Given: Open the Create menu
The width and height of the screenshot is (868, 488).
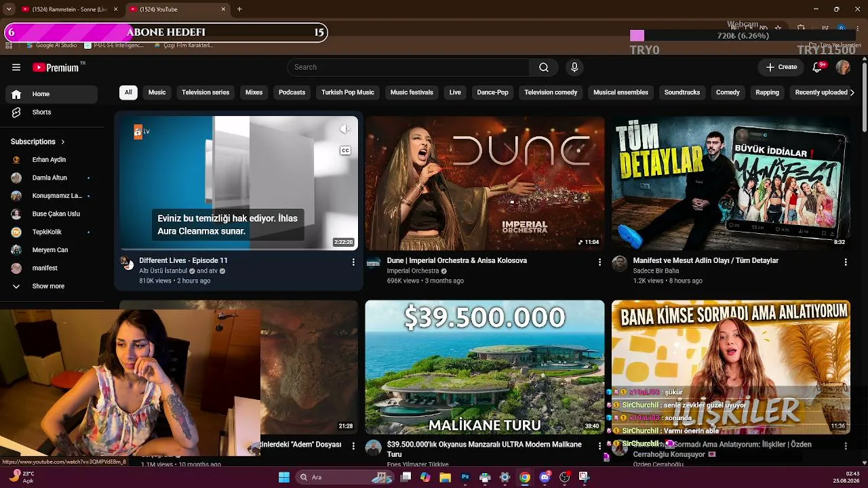Looking at the screenshot, I should click(x=782, y=67).
